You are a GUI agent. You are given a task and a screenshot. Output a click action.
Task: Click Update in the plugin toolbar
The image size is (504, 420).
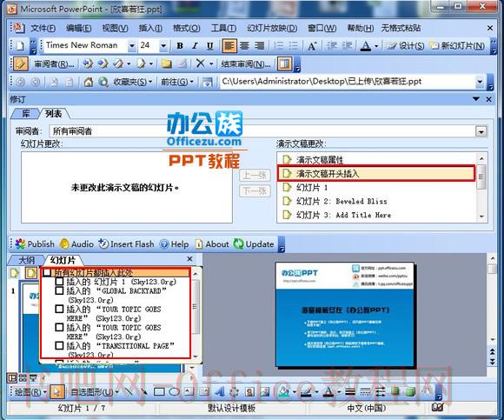click(x=254, y=244)
